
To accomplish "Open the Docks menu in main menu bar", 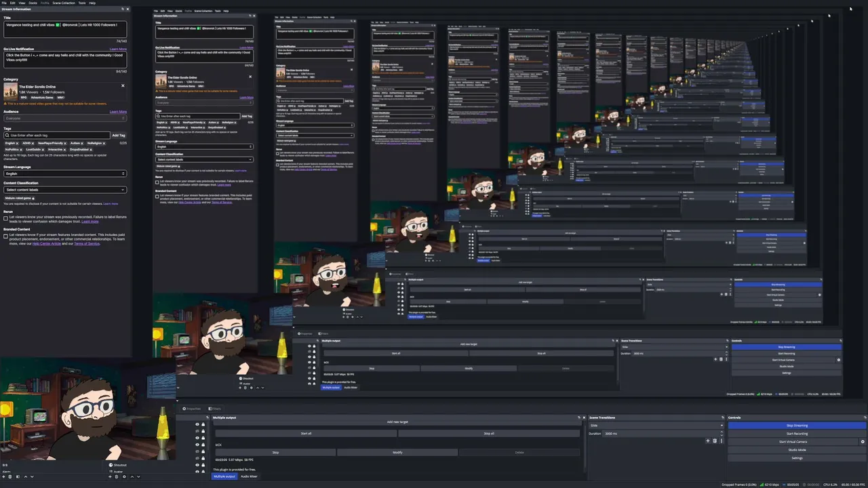I will [x=33, y=3].
